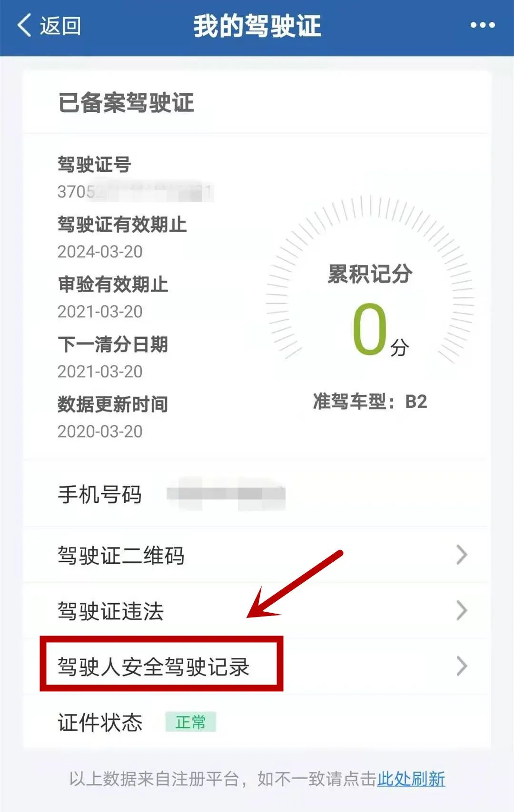This screenshot has width=514, height=812.
Task: Open 驾驶证违法 menu row
Action: point(257,610)
